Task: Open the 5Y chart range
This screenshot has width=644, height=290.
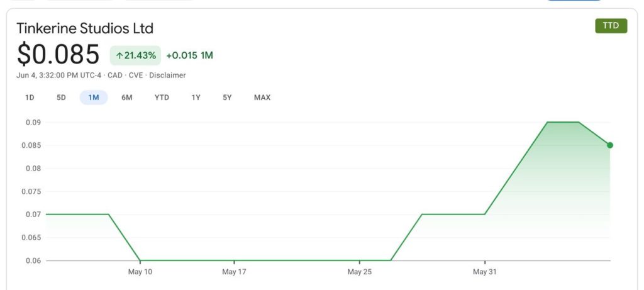Action: 227,98
